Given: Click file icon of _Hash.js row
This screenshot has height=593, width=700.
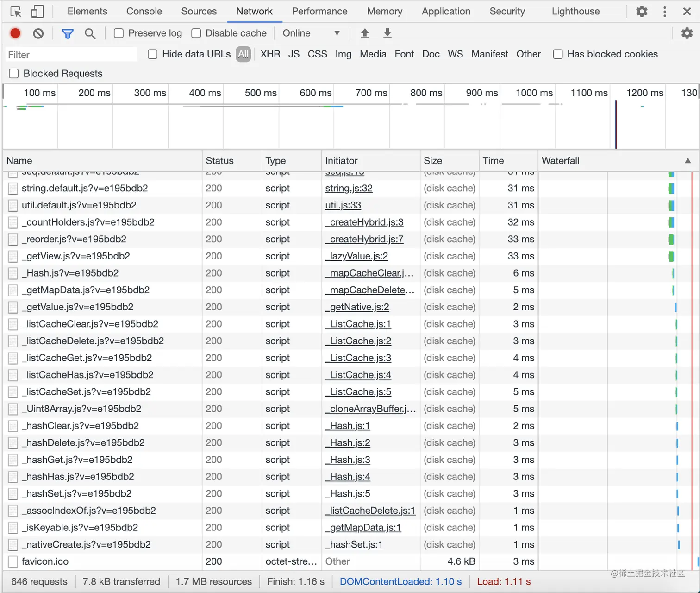Looking at the screenshot, I should pyautogui.click(x=13, y=273).
